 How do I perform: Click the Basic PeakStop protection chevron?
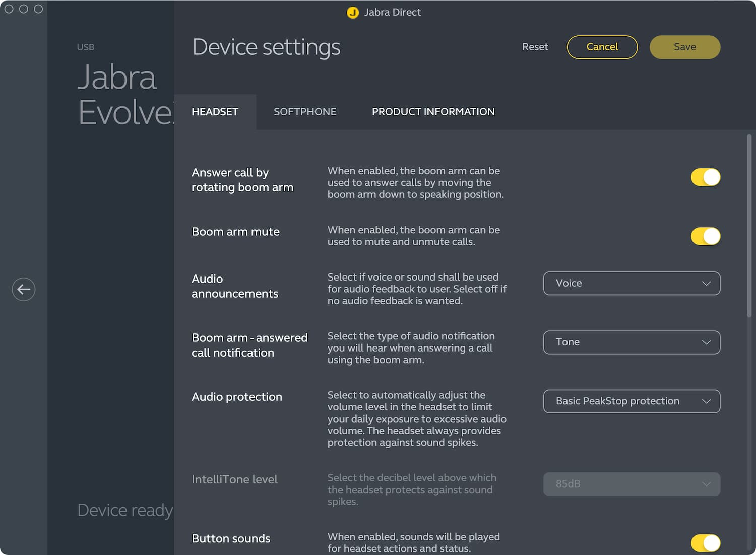pyautogui.click(x=706, y=401)
